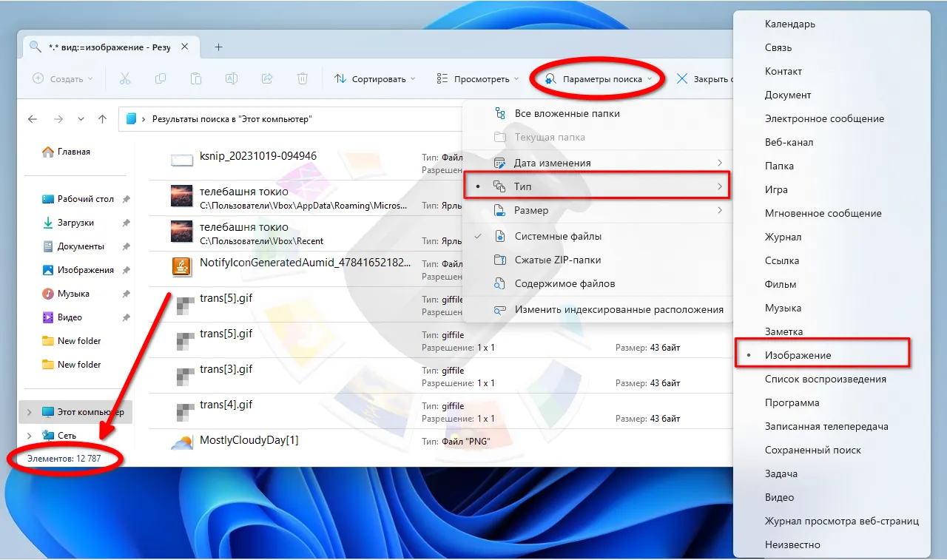
Task: Go back using the left arrow
Action: coord(32,119)
